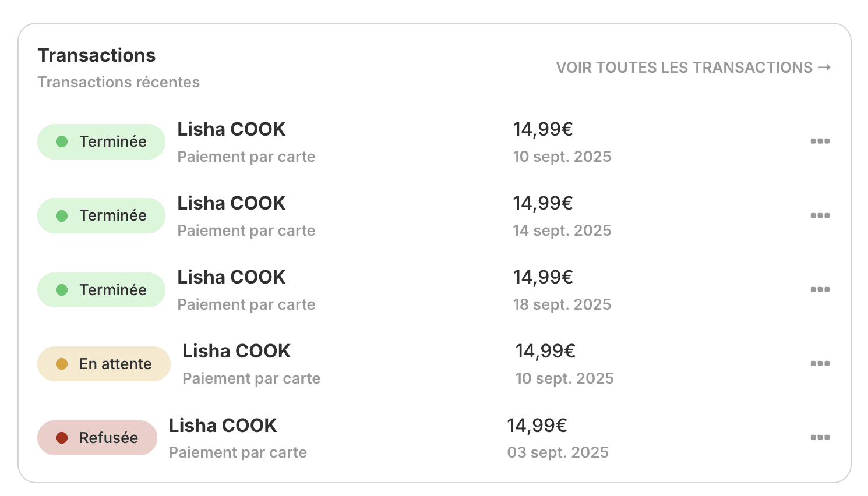
Task: Open Lisha COOK transaction from 14 sept. 2025
Action: click(231, 203)
